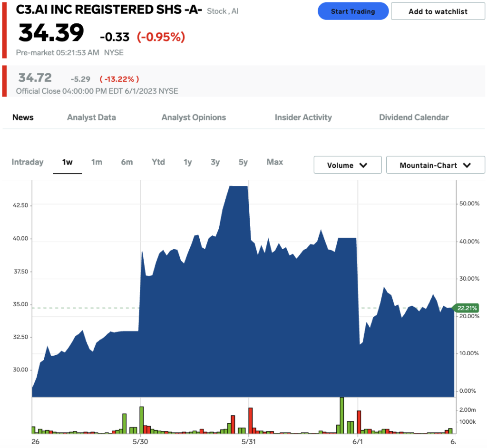Screen dimensions: 487x448
Task: Open the Volume indicator dropdown
Action: tap(348, 165)
